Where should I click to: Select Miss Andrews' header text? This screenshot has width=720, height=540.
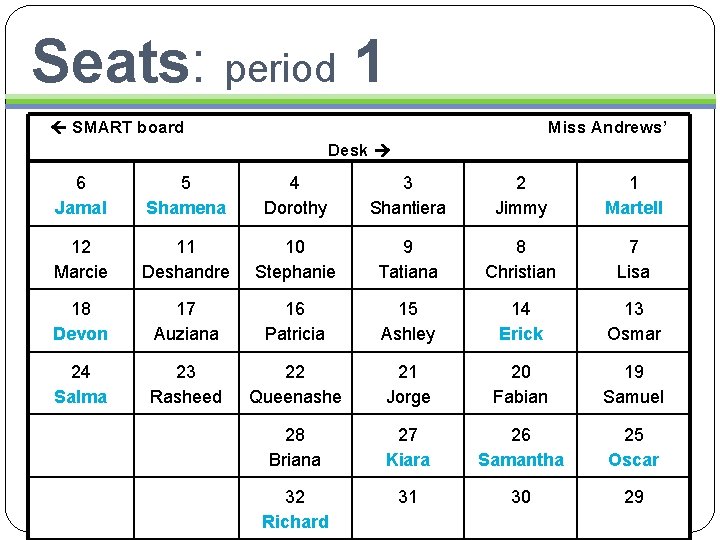coord(606,127)
